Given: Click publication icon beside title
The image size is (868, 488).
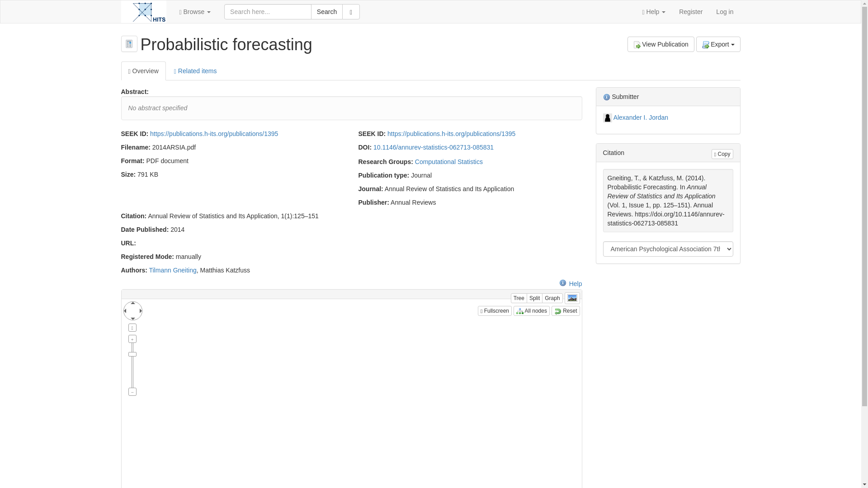Looking at the screenshot, I should pyautogui.click(x=129, y=44).
